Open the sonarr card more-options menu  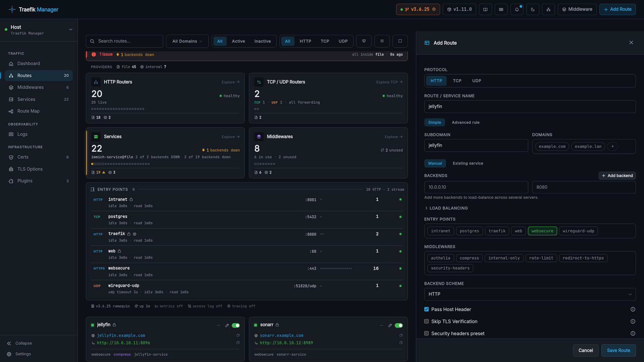381,325
